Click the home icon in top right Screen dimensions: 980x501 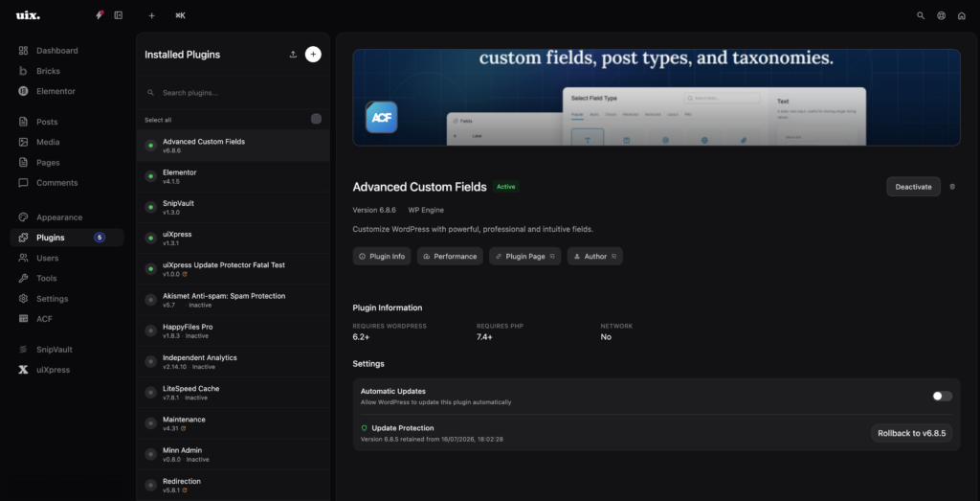click(961, 15)
